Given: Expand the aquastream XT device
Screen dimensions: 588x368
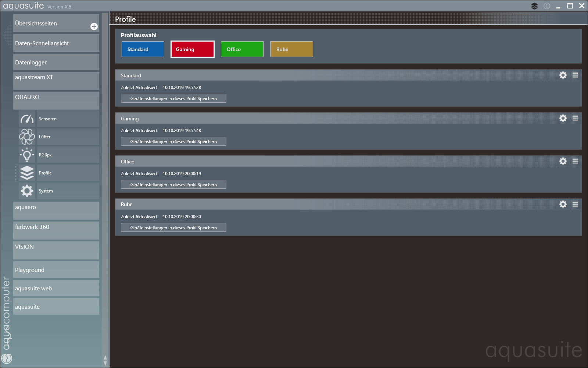Looking at the screenshot, I should [56, 81].
